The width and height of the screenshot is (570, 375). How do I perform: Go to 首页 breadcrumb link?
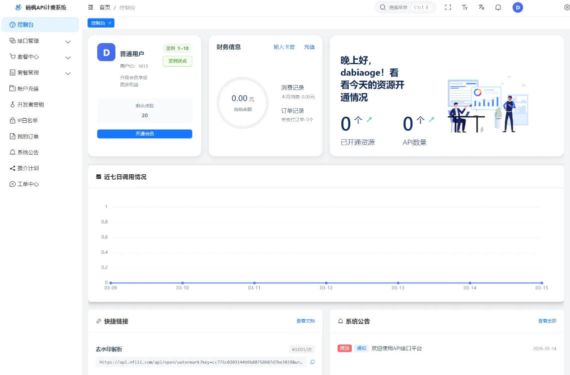tap(105, 7)
